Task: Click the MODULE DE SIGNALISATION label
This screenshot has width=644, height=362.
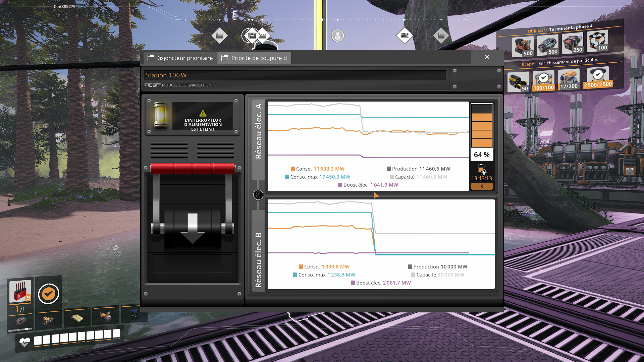Action: [186, 85]
